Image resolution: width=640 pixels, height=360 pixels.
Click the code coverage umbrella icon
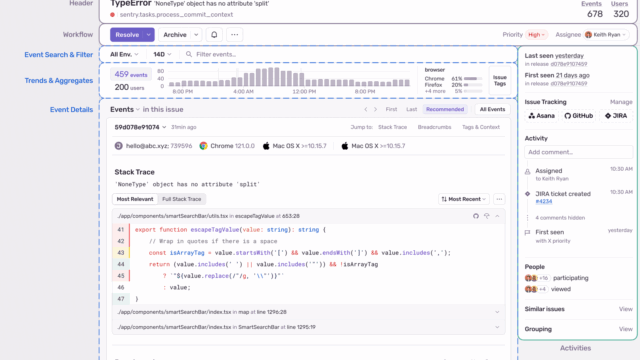[x=487, y=216]
